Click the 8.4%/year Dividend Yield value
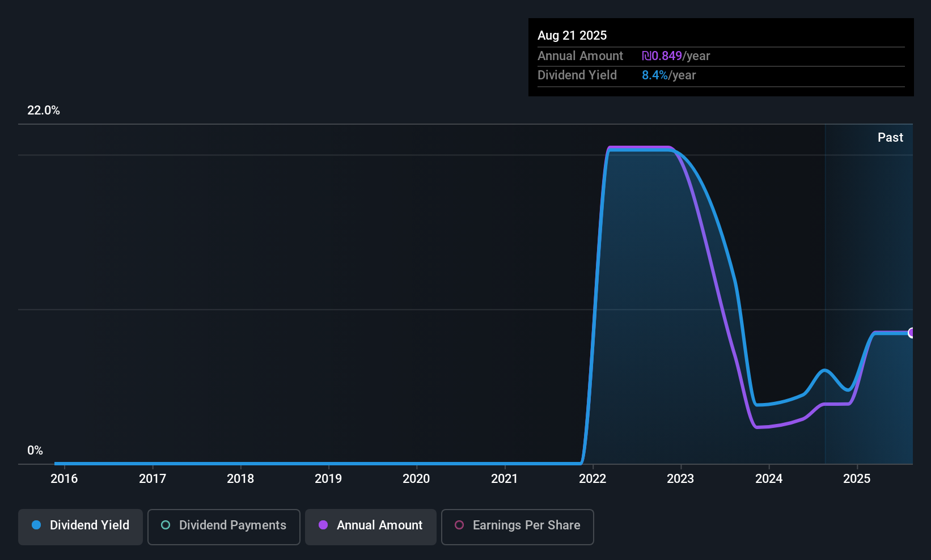The width and height of the screenshot is (931, 560). pos(668,75)
